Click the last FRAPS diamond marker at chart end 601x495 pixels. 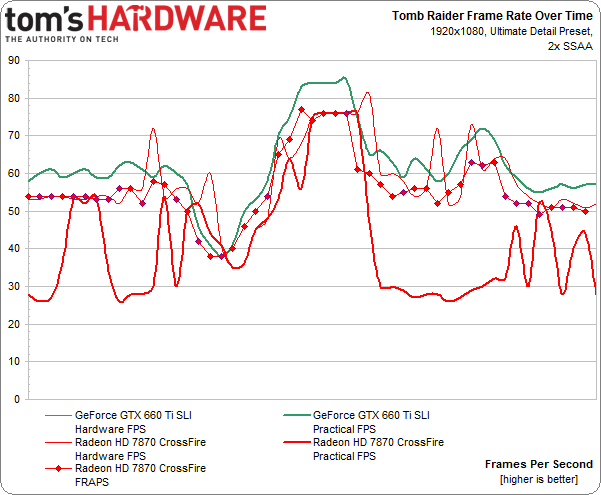click(x=585, y=211)
